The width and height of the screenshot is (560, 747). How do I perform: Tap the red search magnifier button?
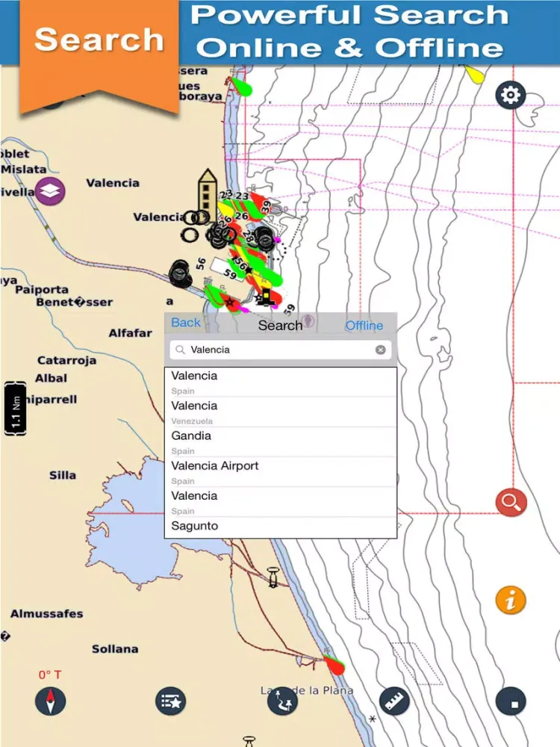(511, 502)
